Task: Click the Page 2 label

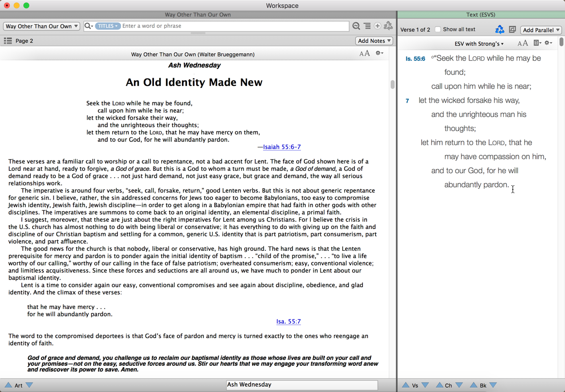Action: click(24, 41)
